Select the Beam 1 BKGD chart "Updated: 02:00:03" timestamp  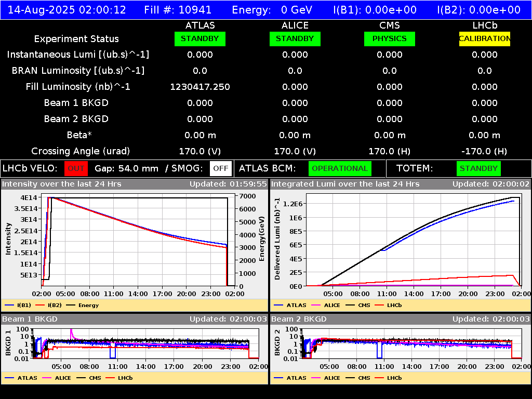tap(229, 320)
